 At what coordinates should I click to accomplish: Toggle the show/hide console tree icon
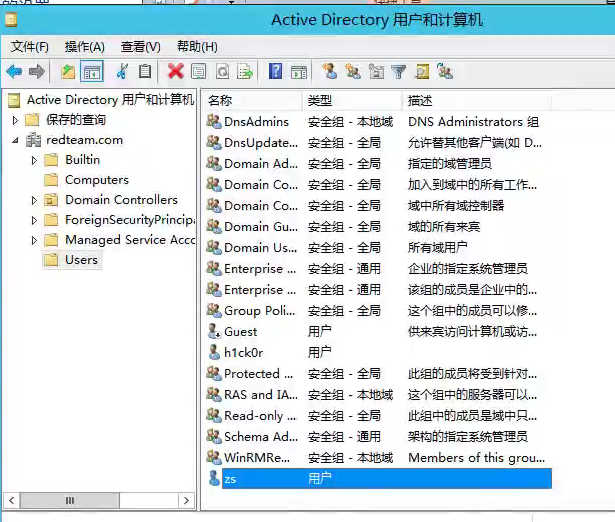(x=92, y=71)
